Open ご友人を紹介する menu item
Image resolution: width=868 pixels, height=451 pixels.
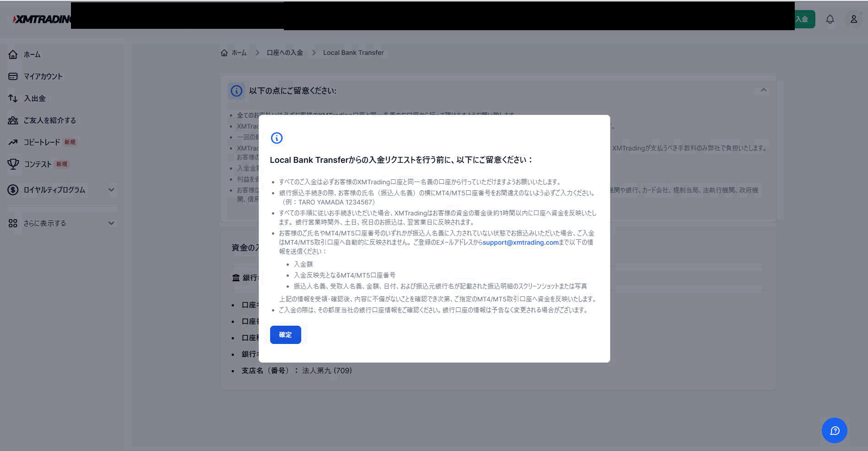coord(50,120)
